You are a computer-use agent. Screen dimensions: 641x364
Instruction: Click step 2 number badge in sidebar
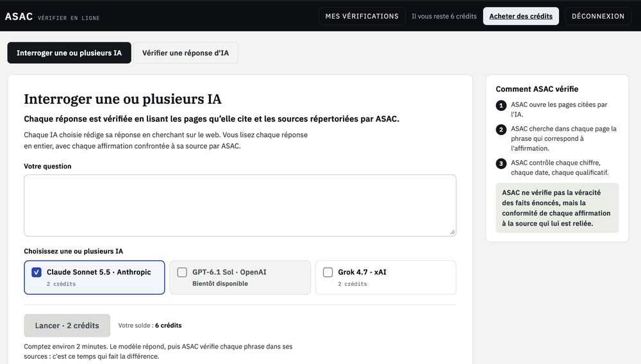(501, 130)
